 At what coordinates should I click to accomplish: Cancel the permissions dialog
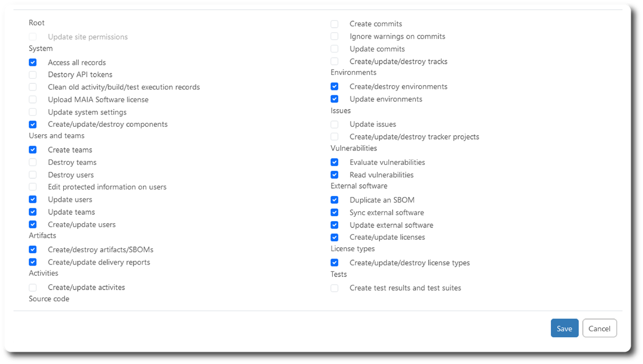coord(600,329)
